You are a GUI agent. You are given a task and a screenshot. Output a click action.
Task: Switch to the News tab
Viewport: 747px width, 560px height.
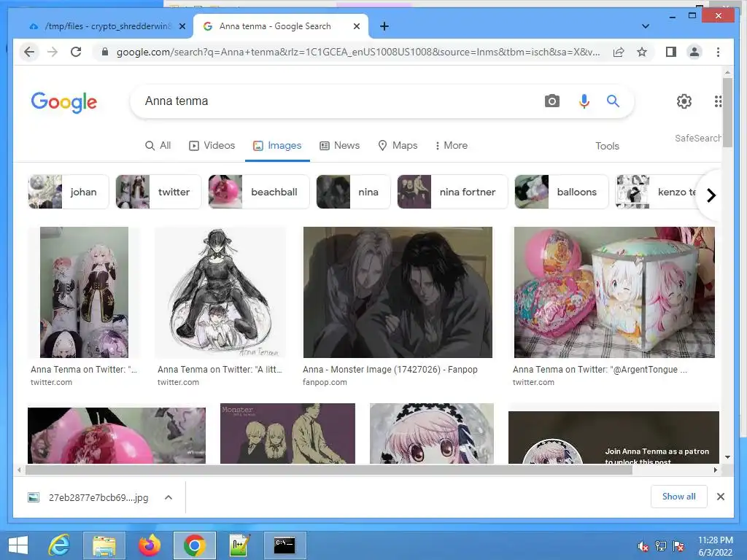pyautogui.click(x=340, y=145)
